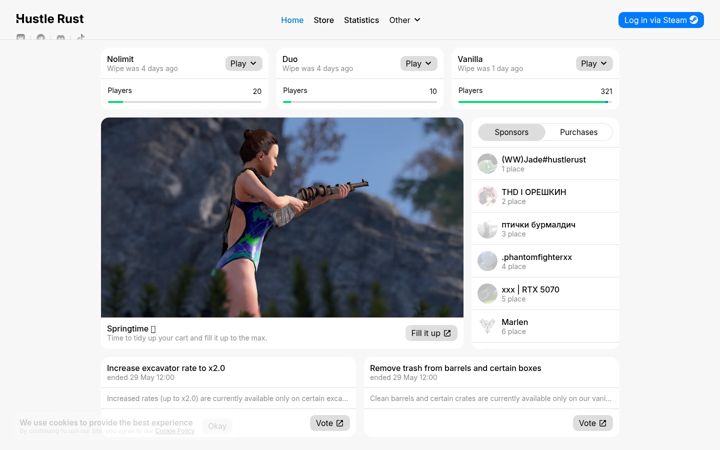Open (WW)Jade#hustlerust sponsor name
This screenshot has height=450, width=720.
point(544,160)
